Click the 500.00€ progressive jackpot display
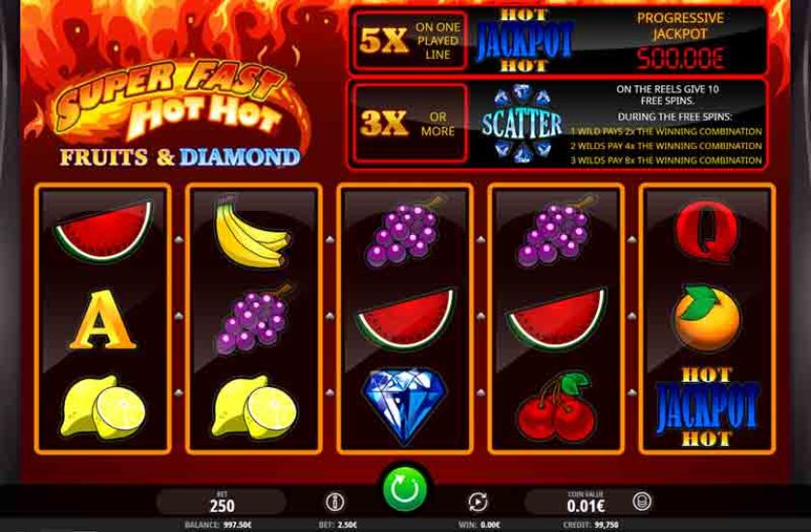The width and height of the screenshot is (811, 532). (x=679, y=58)
